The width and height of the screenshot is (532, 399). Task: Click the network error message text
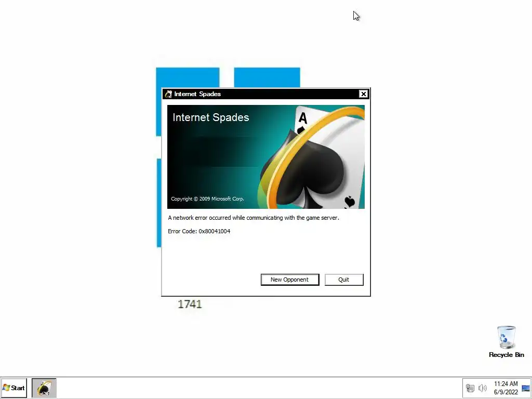tap(254, 218)
